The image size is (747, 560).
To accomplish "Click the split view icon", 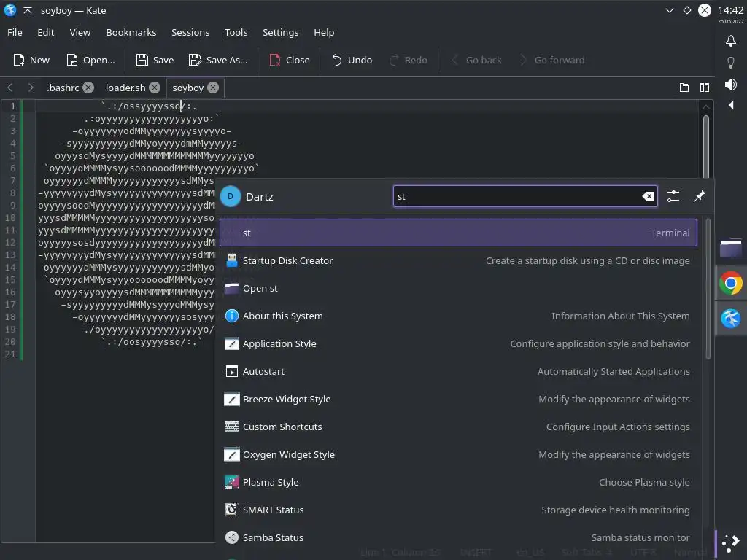I will coord(705,87).
